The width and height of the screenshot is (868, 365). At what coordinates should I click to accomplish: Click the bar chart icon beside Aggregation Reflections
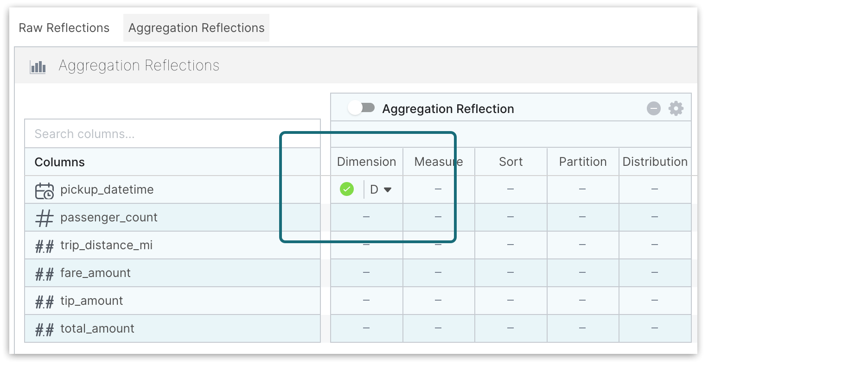coord(38,67)
